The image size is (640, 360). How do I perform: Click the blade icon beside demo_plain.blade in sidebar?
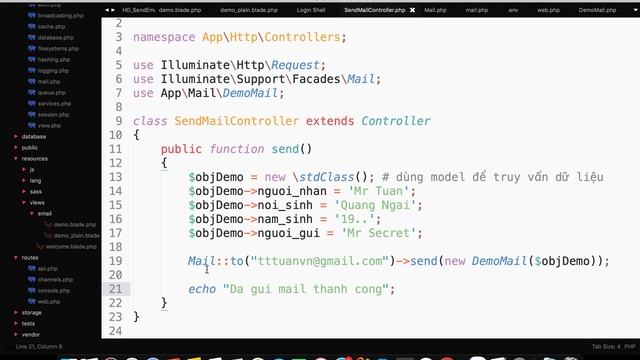(48, 236)
